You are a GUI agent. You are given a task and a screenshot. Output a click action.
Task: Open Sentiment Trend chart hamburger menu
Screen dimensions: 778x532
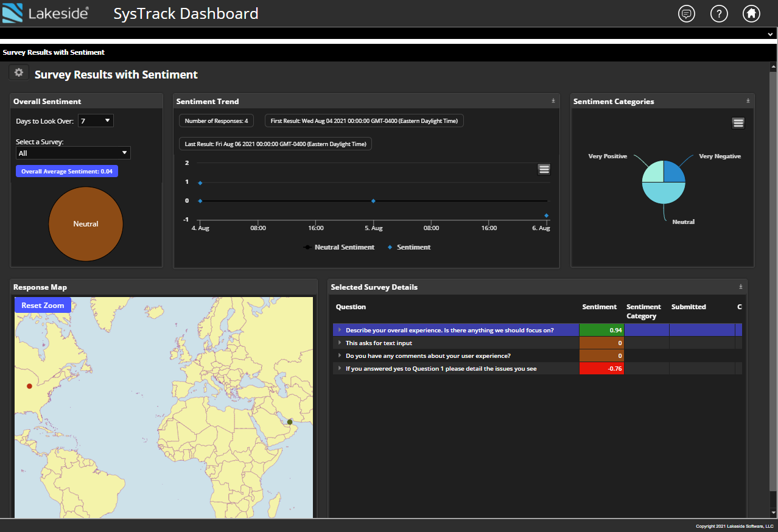click(544, 169)
